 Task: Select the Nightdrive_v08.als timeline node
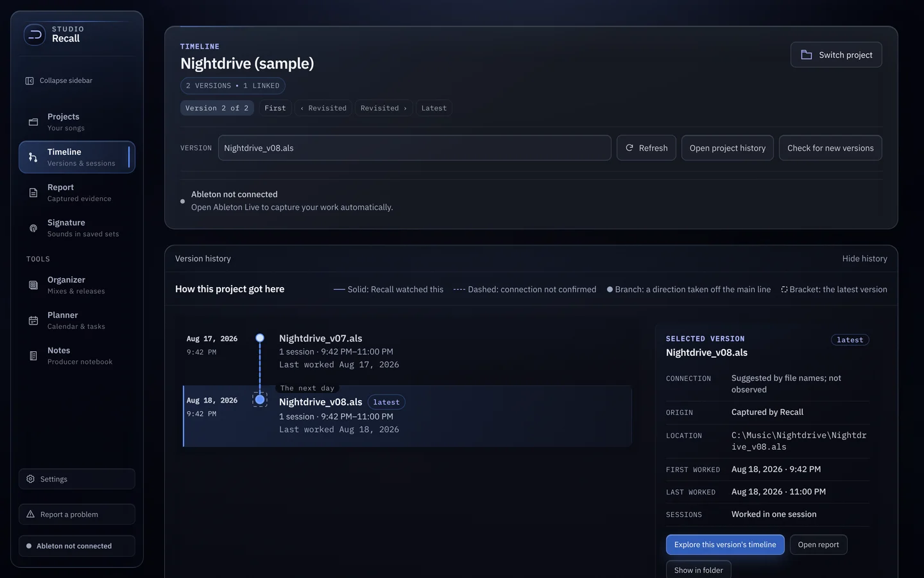coord(260,399)
